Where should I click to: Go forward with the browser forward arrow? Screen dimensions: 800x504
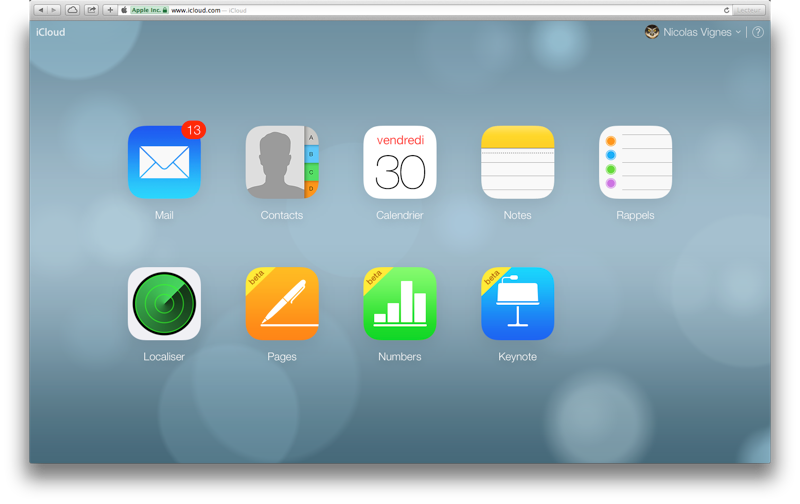(x=54, y=10)
